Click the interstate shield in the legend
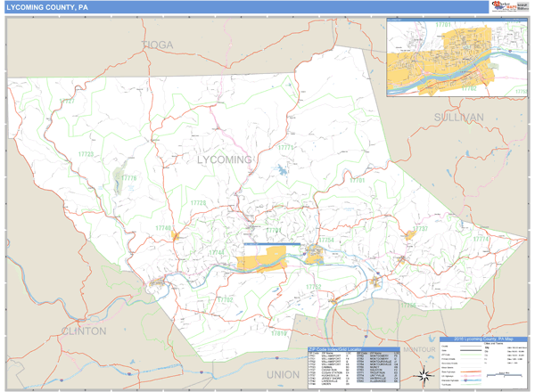Screen dimensions: 535x392 (x=465, y=380)
